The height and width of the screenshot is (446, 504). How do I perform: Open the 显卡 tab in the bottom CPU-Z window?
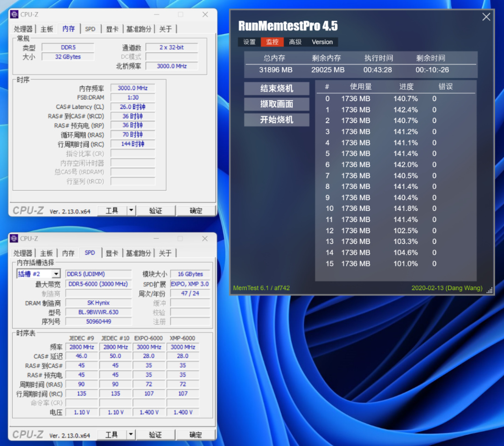tap(112, 253)
